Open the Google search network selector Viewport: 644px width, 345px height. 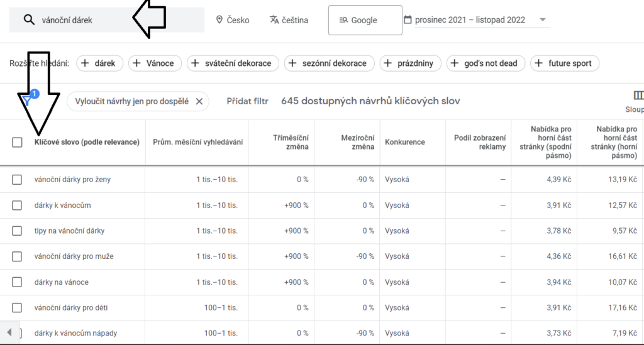[365, 20]
